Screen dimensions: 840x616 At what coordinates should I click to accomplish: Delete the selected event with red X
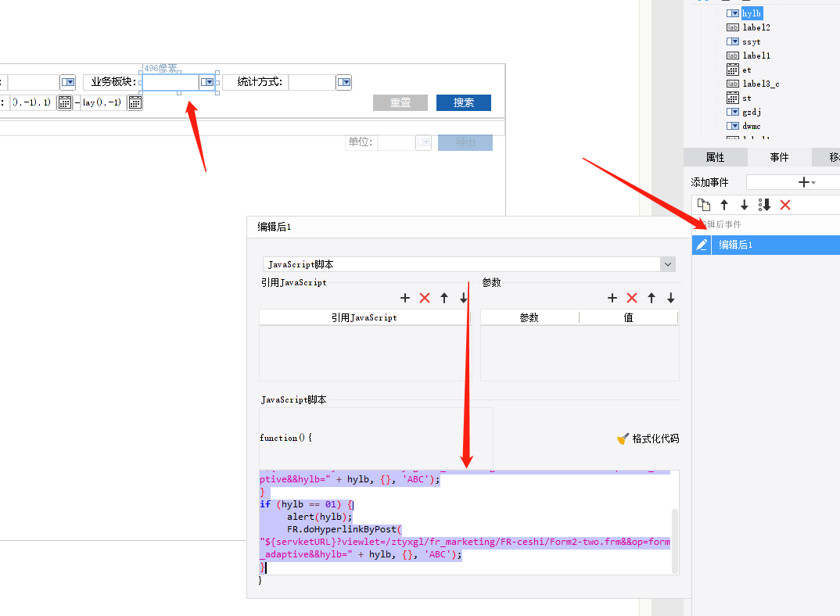785,205
